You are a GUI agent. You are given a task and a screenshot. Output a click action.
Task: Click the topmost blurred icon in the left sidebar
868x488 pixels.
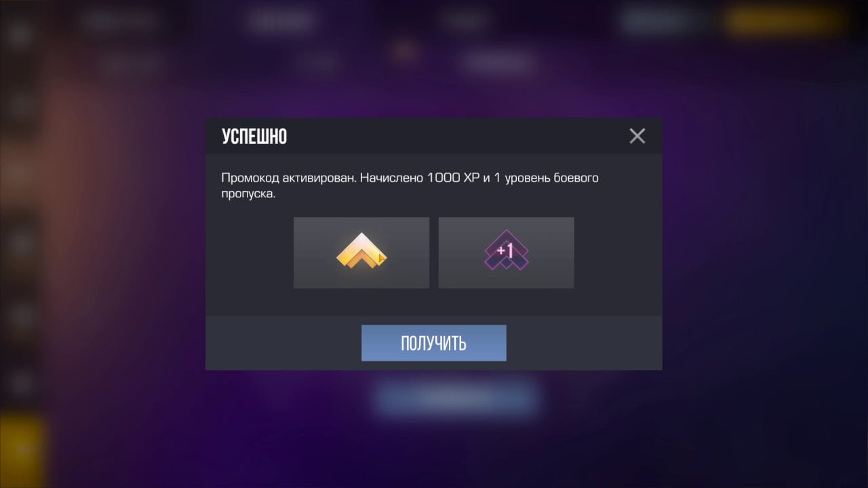[20, 34]
